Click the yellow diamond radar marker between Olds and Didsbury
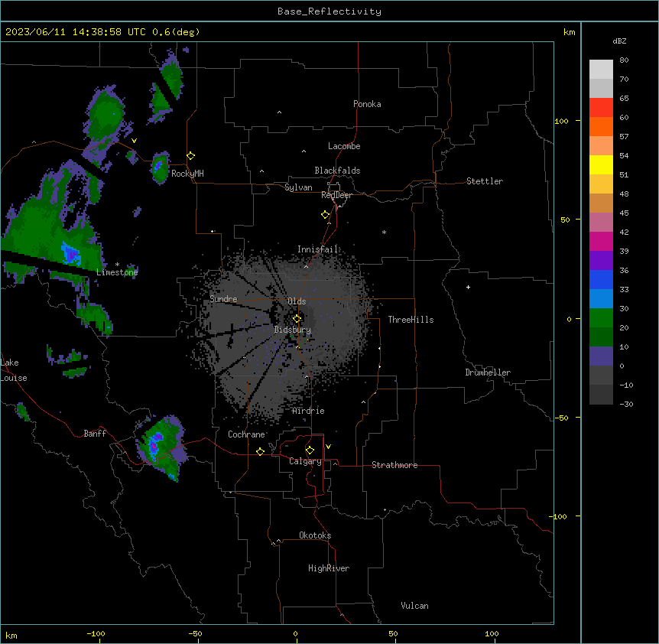659x644 pixels. pyautogui.click(x=297, y=319)
